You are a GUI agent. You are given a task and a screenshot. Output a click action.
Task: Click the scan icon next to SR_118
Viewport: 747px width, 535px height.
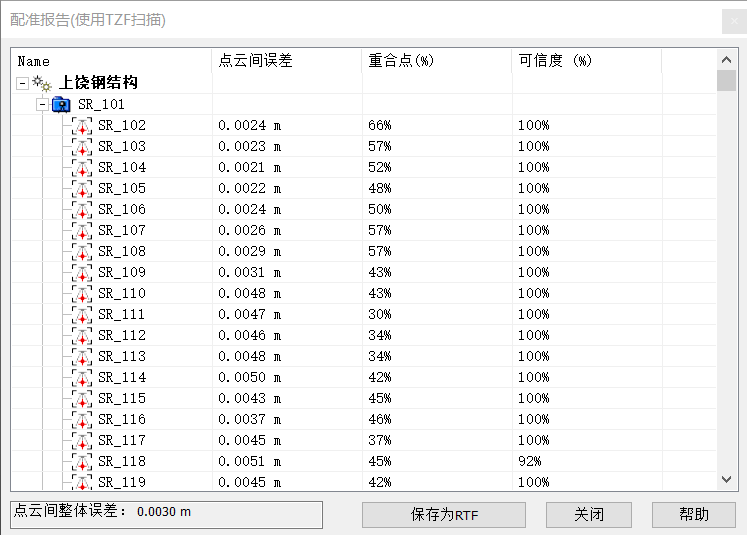(82, 461)
